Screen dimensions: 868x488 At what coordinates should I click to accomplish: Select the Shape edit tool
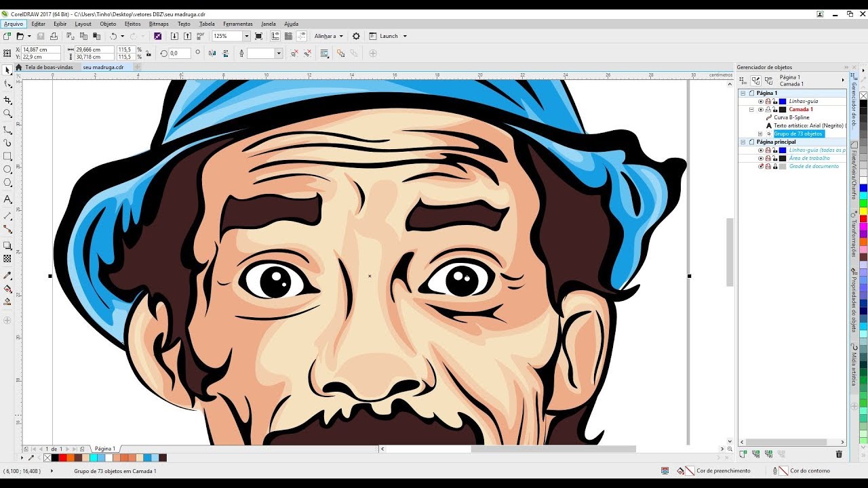tap(7, 84)
